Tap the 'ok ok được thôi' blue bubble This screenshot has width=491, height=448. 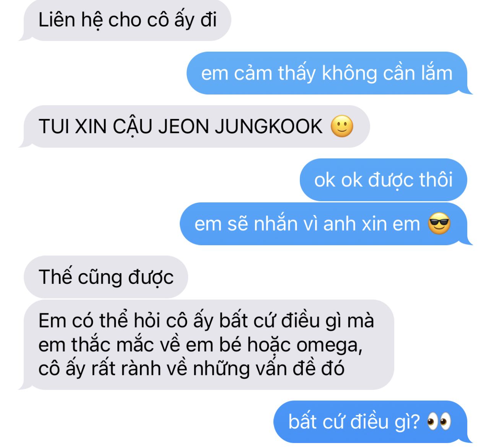[384, 180]
